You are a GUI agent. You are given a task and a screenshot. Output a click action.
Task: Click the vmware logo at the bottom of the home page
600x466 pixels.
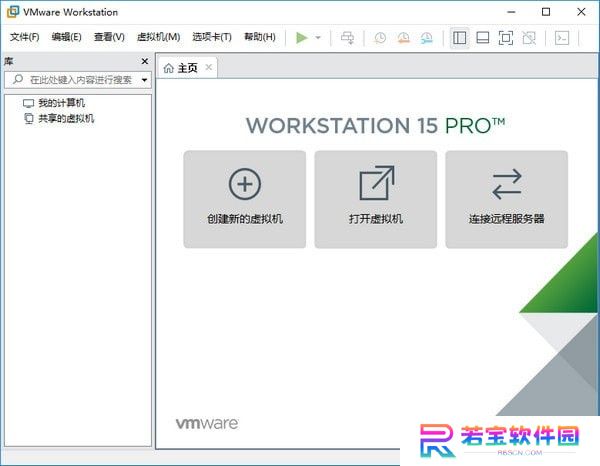(x=207, y=424)
